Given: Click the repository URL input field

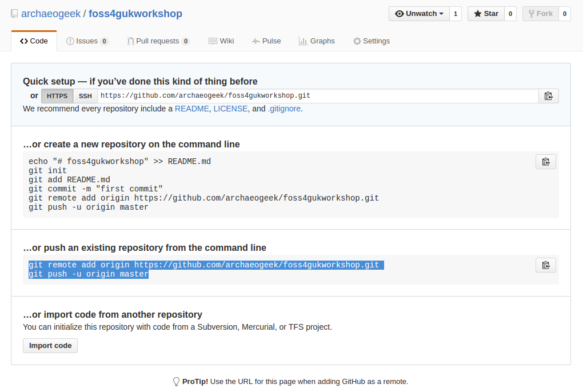Looking at the screenshot, I should (x=318, y=96).
